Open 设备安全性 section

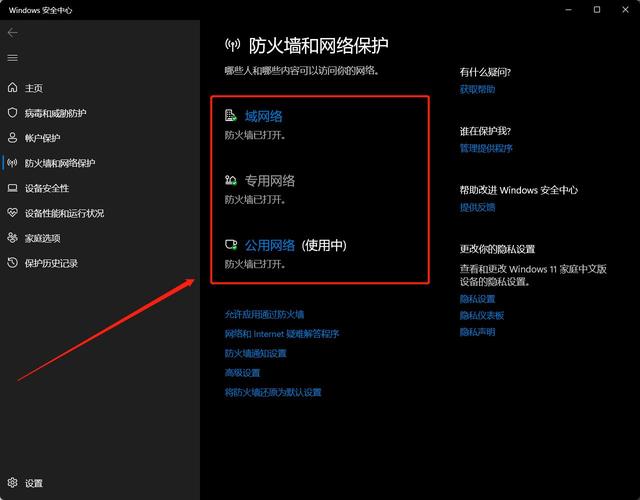tap(47, 188)
